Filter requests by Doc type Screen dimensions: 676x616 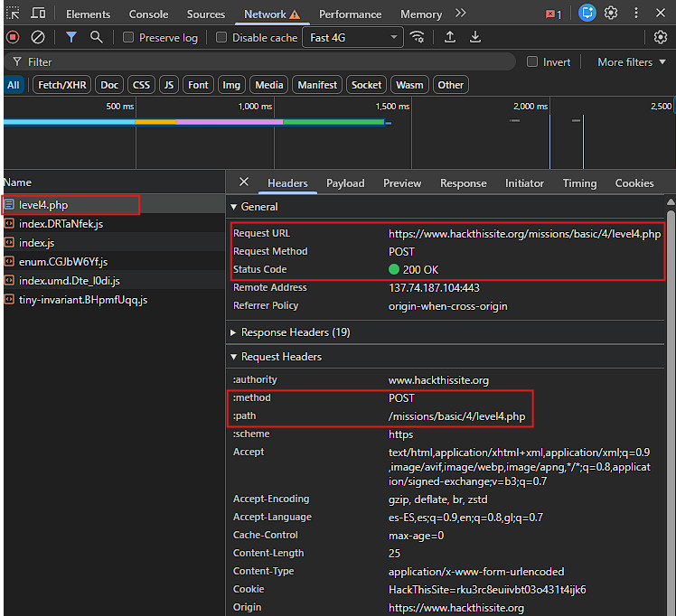click(x=109, y=85)
